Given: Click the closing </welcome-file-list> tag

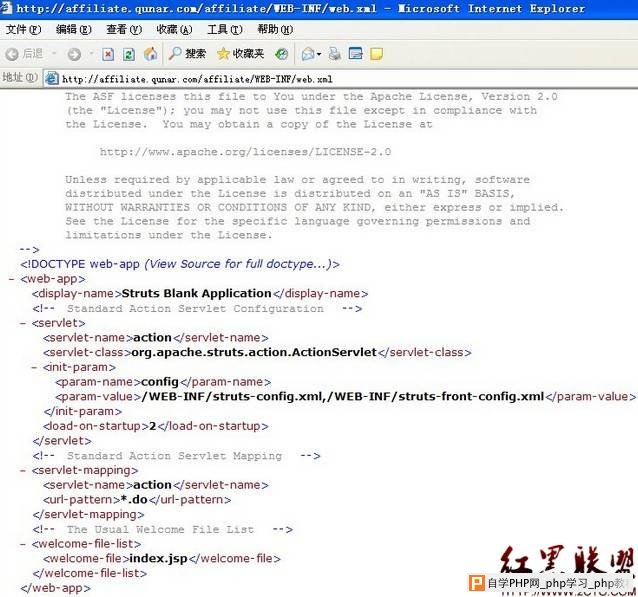Looking at the screenshot, I should 90,573.
